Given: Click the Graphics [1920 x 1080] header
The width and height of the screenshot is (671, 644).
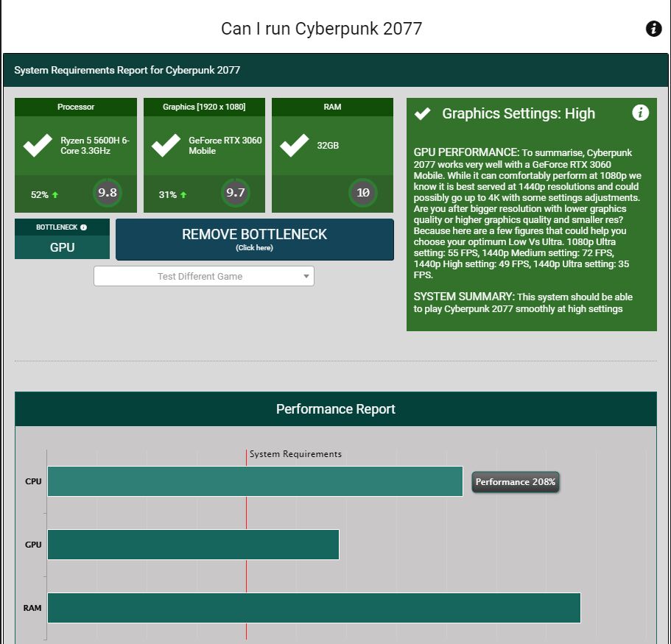Looking at the screenshot, I should 204,107.
